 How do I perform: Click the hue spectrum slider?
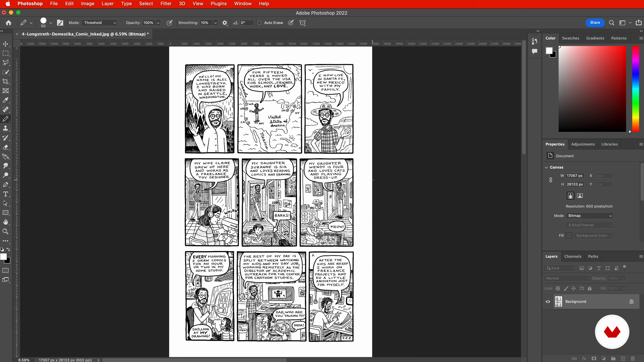click(x=635, y=89)
